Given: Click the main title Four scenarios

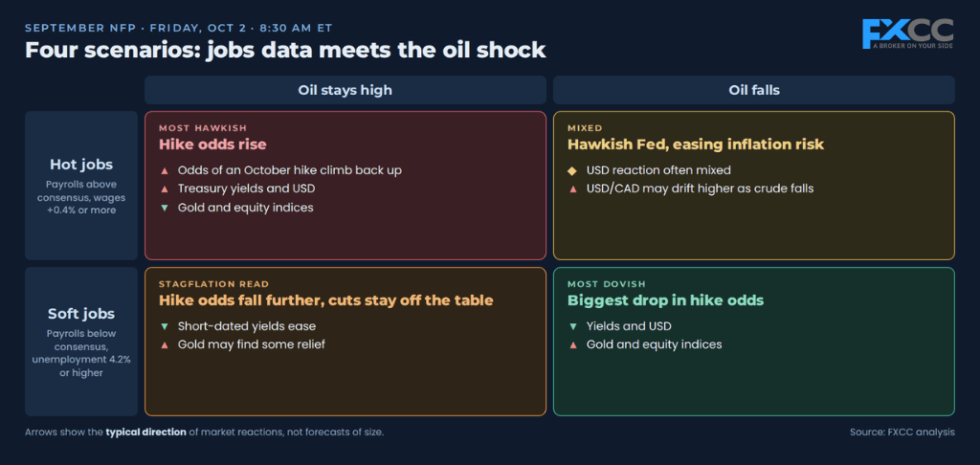Looking at the screenshot, I should (x=285, y=50).
